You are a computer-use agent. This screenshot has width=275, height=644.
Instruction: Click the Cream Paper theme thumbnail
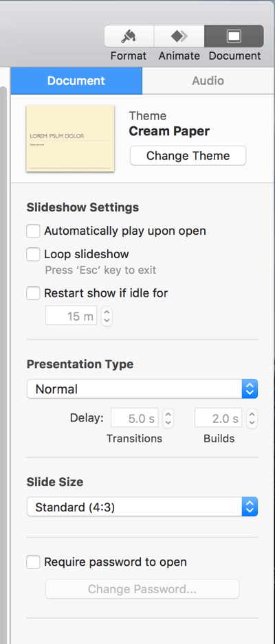point(70,139)
